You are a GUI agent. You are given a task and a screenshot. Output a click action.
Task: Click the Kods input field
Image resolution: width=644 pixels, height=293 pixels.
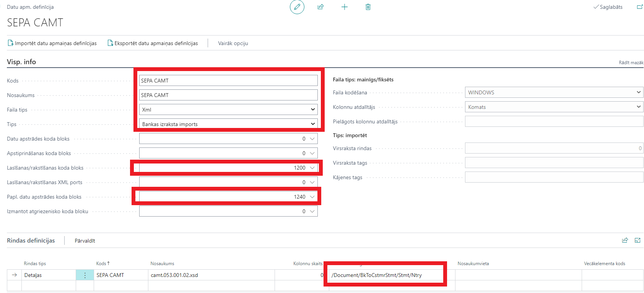tap(228, 81)
